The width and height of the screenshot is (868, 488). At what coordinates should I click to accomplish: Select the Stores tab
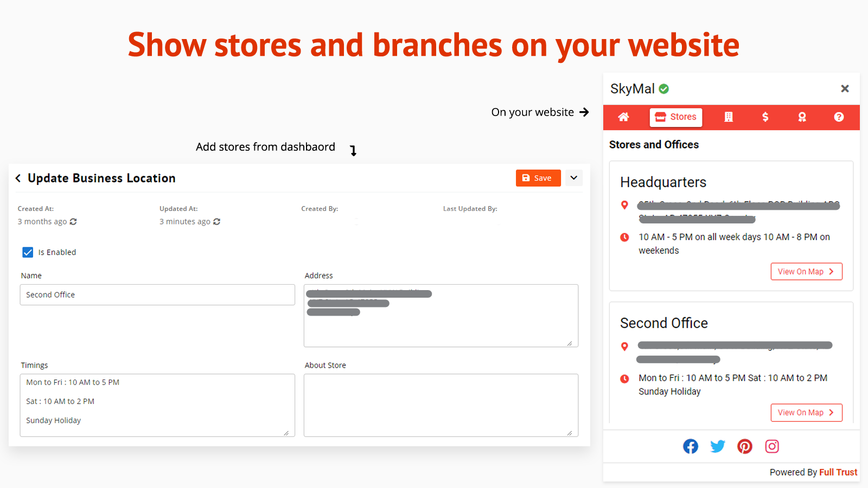[x=676, y=117]
